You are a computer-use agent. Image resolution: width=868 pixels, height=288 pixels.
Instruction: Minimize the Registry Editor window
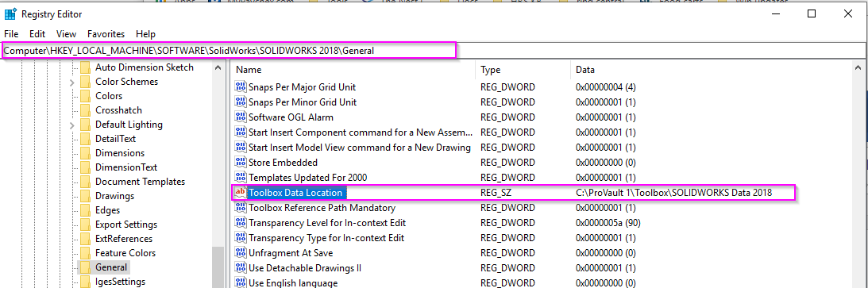(x=776, y=13)
